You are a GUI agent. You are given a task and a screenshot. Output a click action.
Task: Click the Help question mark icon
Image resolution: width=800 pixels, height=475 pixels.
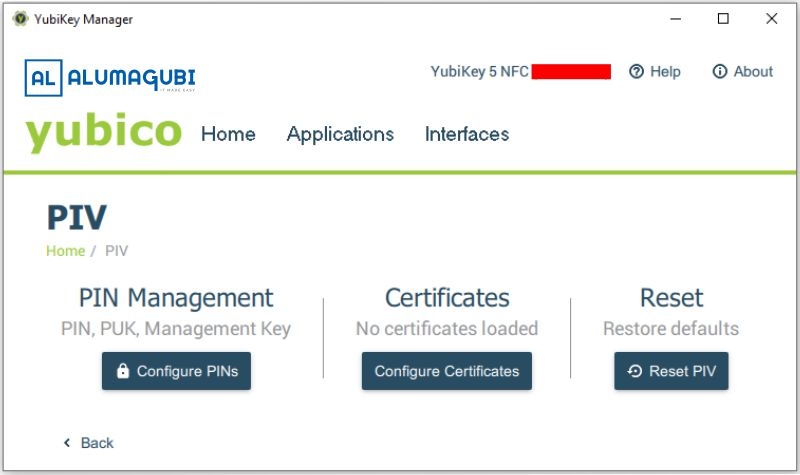coord(636,71)
